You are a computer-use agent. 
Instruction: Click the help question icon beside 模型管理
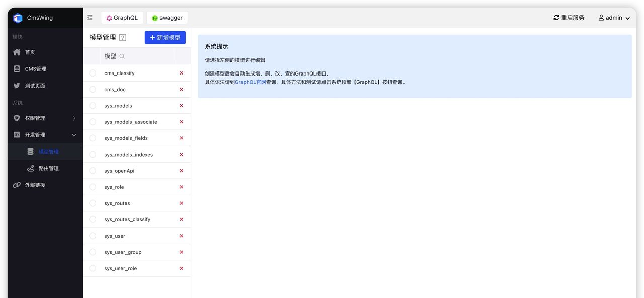[123, 38]
